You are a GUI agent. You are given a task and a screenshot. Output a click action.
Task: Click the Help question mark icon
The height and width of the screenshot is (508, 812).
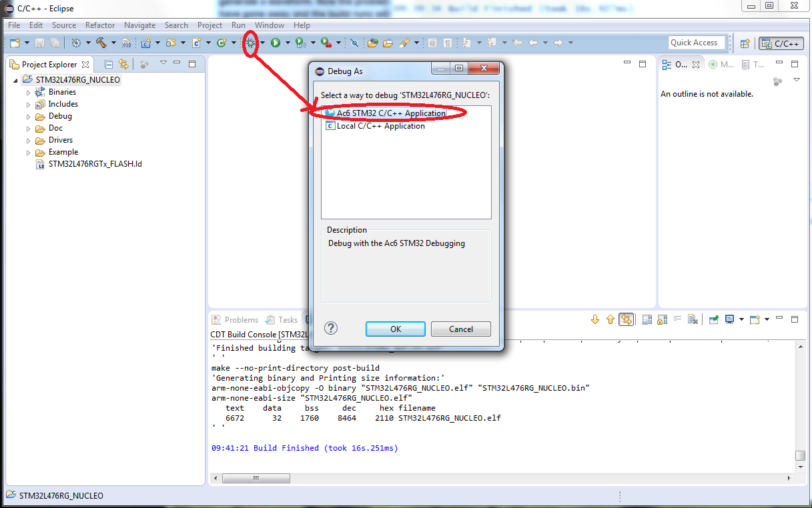pos(331,328)
